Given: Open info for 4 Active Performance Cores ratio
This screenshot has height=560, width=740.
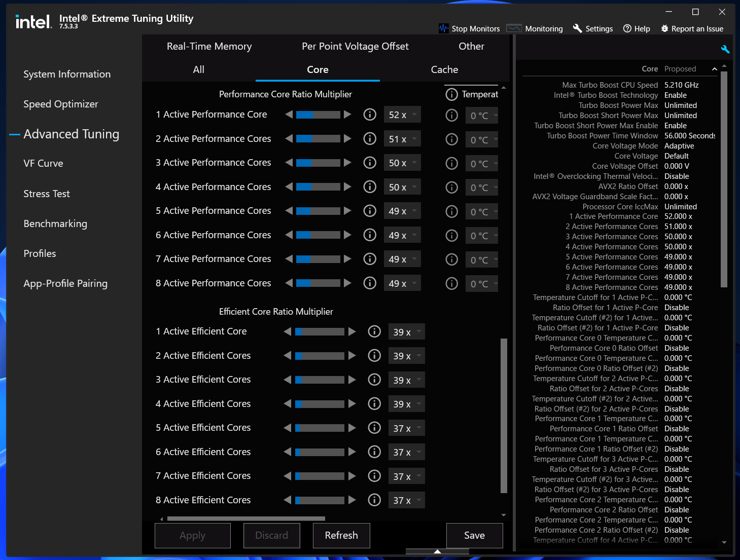Looking at the screenshot, I should pos(370,186).
